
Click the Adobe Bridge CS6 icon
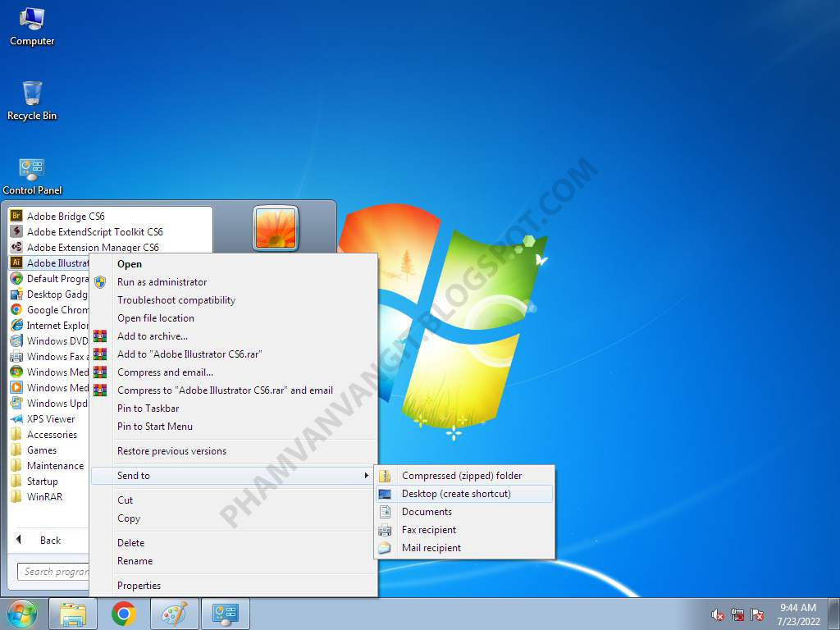pyautogui.click(x=16, y=216)
